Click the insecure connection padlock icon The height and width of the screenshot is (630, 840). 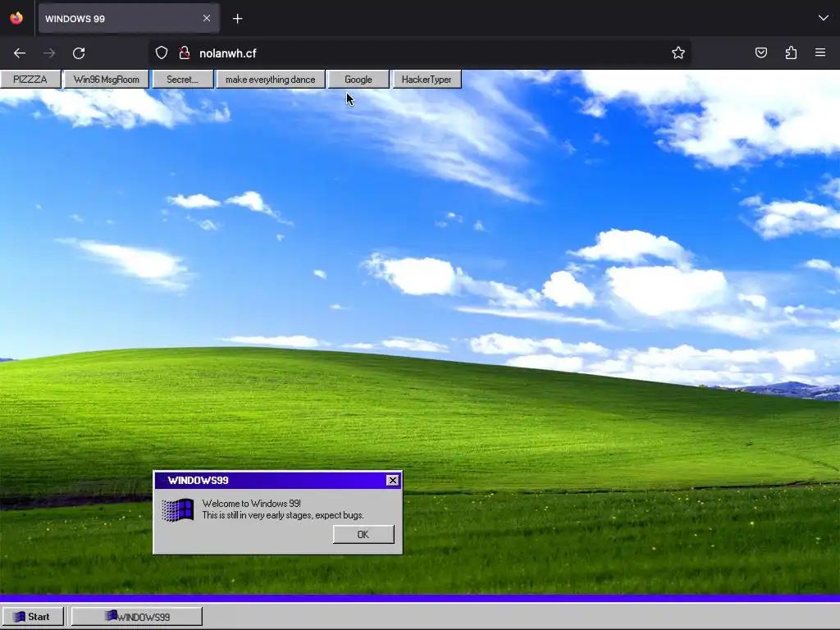pos(185,52)
